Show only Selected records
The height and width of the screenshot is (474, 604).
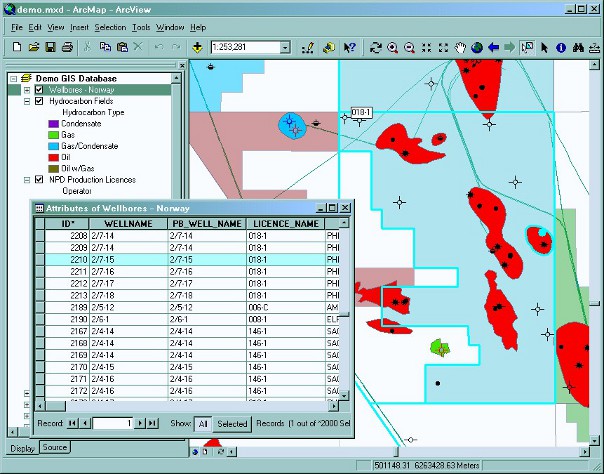[232, 424]
